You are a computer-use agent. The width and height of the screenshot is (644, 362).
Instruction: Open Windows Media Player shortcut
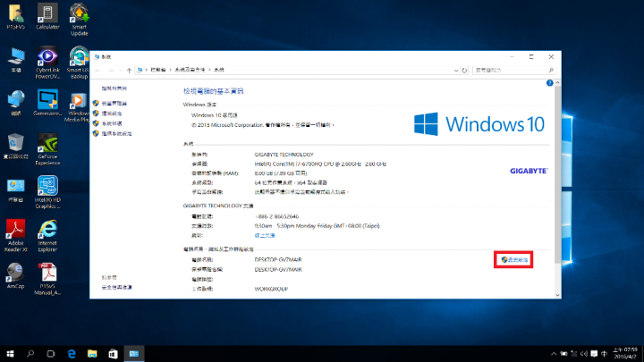click(78, 106)
